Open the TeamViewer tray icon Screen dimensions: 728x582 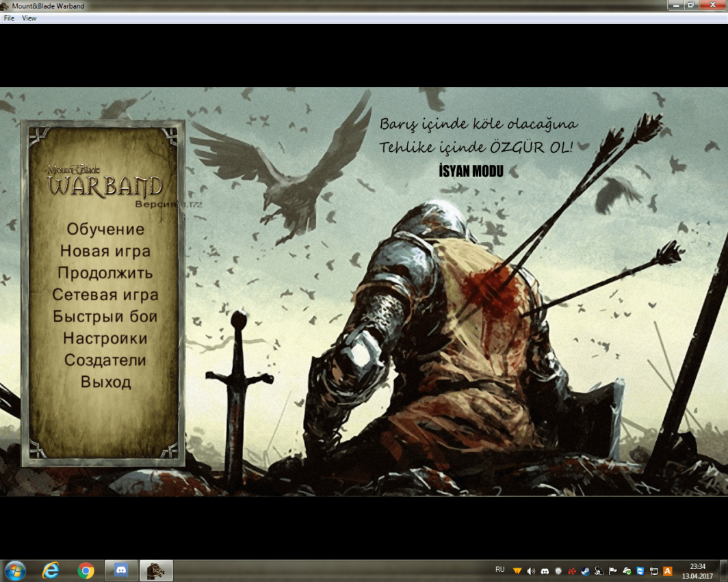pos(640,571)
